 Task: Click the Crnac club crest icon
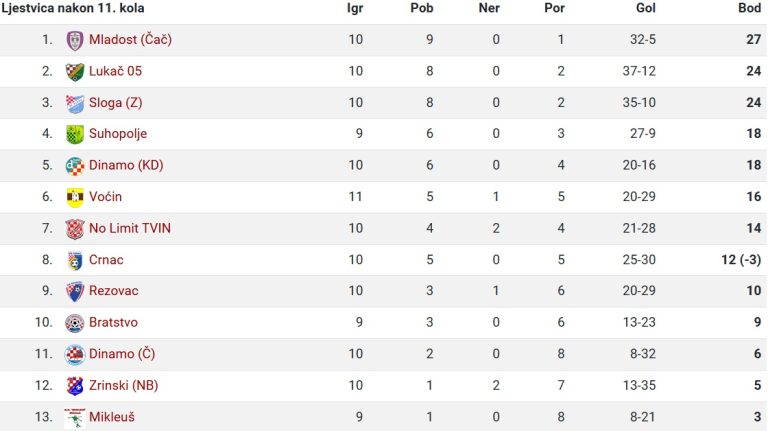click(x=74, y=261)
